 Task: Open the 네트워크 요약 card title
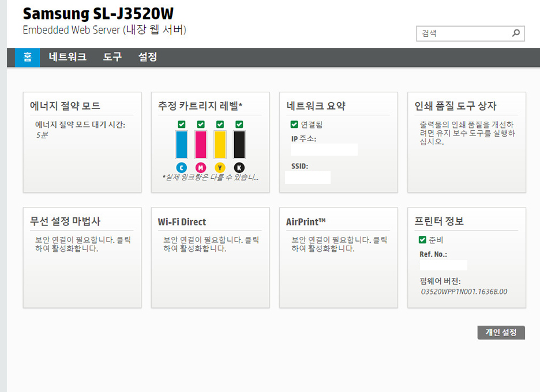point(316,105)
